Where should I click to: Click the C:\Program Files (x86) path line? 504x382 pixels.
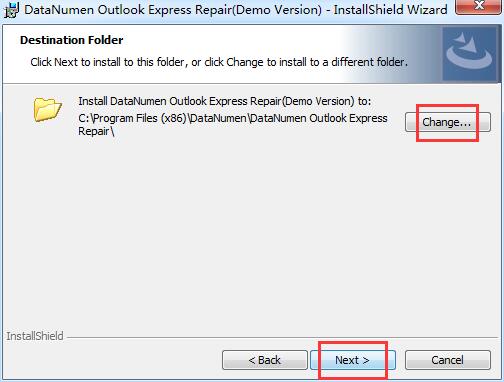233,118
